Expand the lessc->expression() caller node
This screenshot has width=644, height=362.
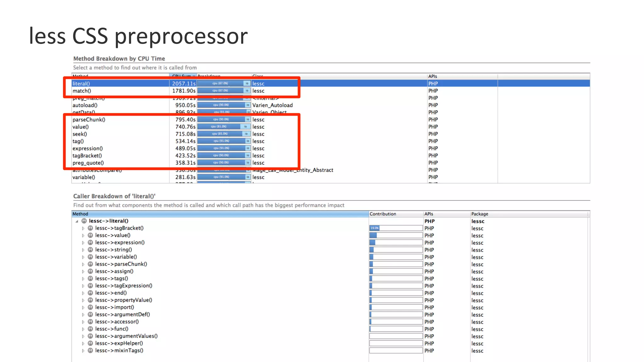click(x=83, y=243)
